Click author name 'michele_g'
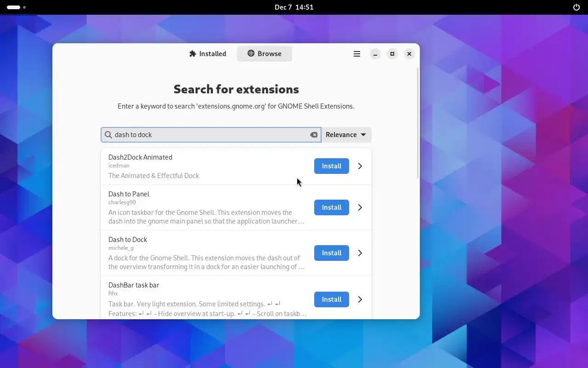 coord(121,248)
